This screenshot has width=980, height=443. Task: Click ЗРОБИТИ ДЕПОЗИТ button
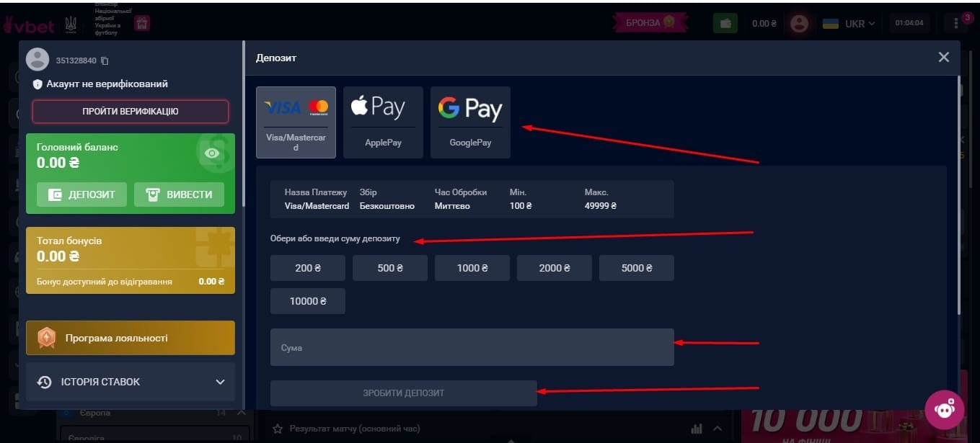tap(404, 393)
